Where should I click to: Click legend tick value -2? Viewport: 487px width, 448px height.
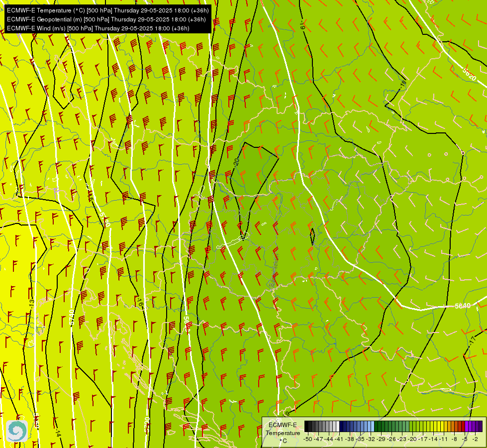click(475, 439)
